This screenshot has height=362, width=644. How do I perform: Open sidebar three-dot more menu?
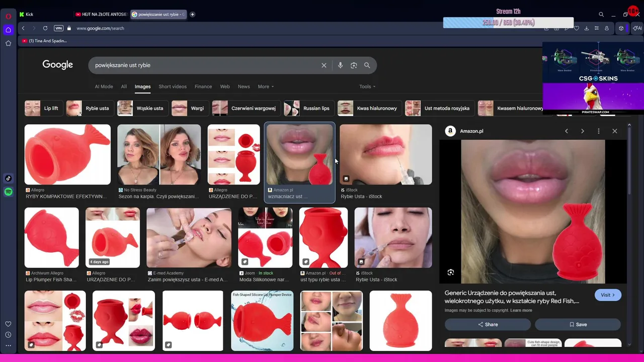[x=8, y=345]
